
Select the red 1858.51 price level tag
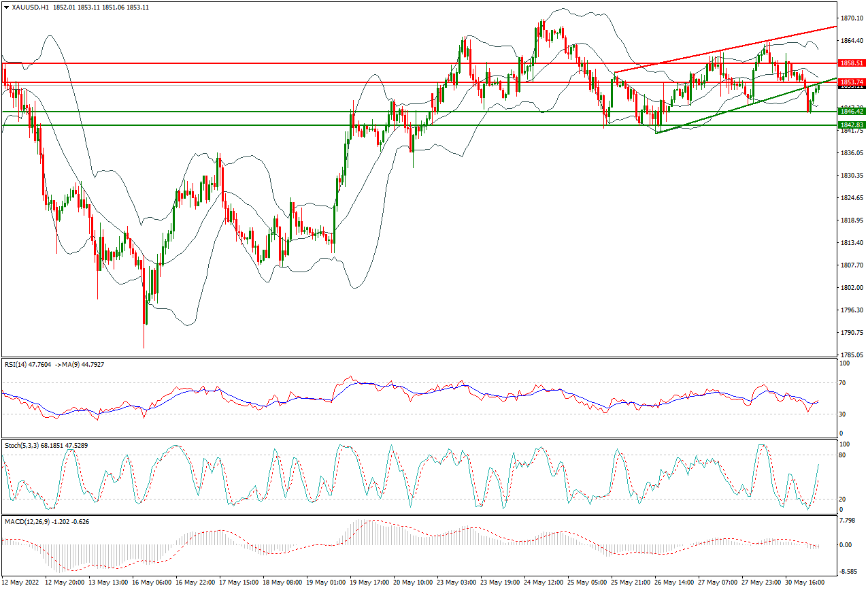852,63
